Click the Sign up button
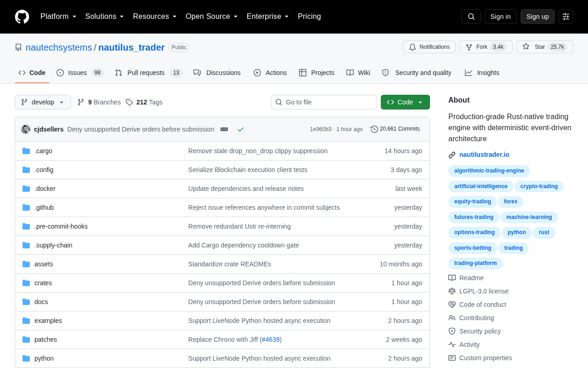This screenshot has height=368, width=588. click(x=537, y=17)
